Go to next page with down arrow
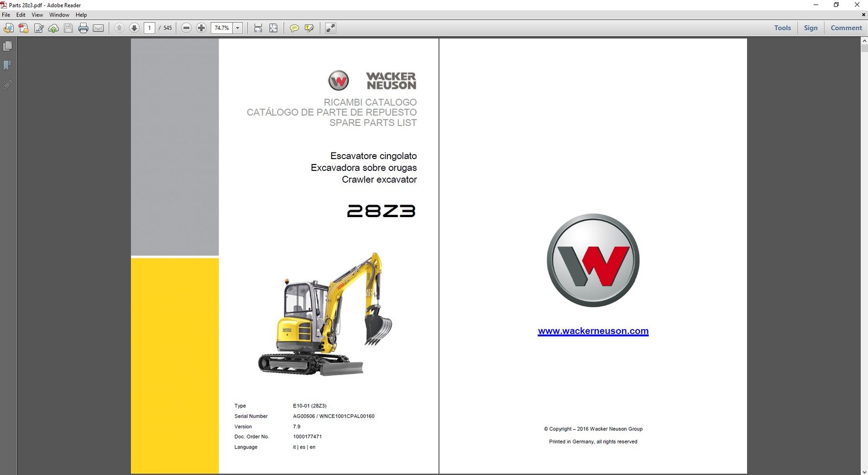Viewport: 868px width, 475px height. (x=134, y=28)
